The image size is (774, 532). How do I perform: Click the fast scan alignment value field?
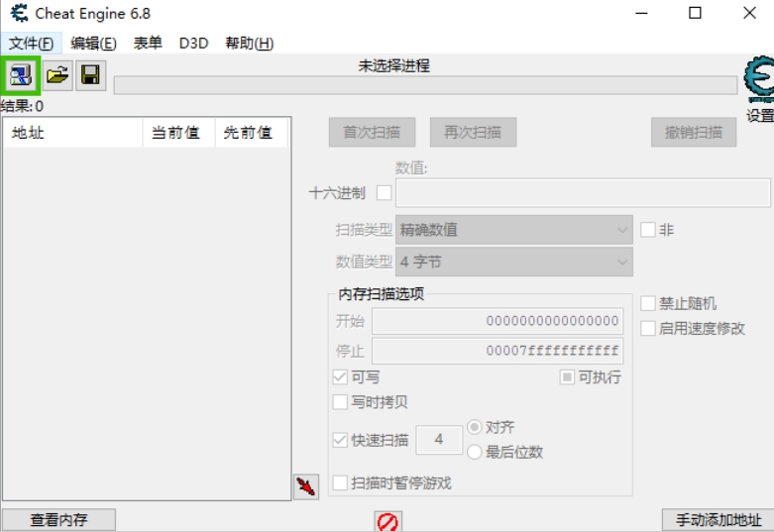tap(439, 439)
